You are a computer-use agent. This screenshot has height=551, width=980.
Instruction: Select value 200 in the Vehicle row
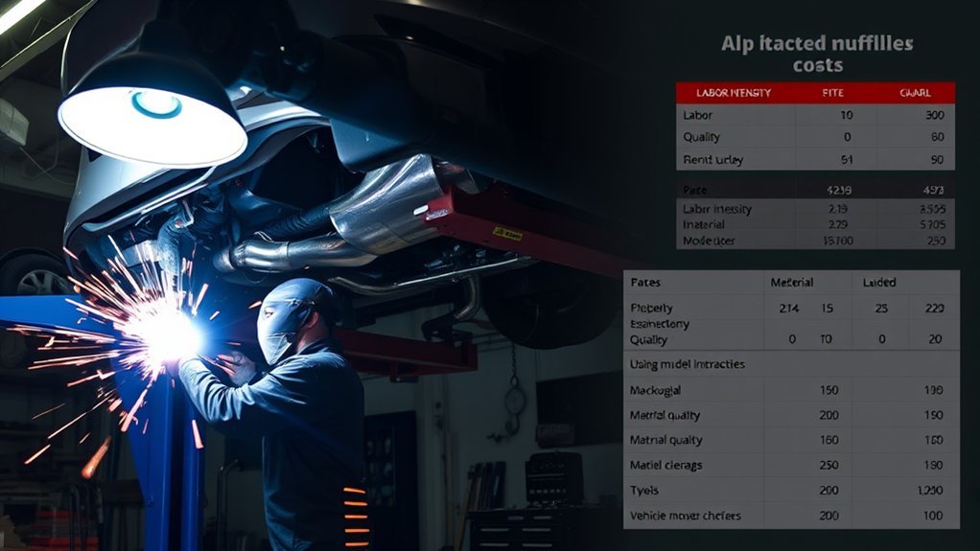[x=828, y=516]
